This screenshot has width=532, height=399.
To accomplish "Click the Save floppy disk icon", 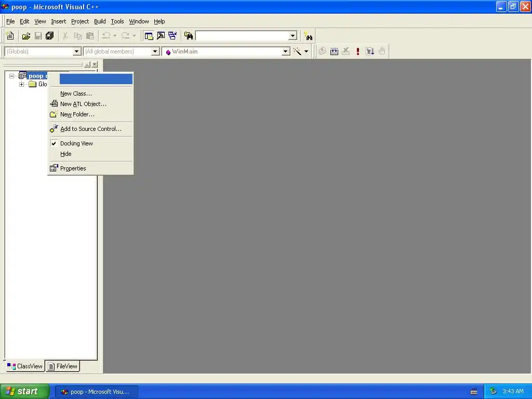I will click(38, 36).
